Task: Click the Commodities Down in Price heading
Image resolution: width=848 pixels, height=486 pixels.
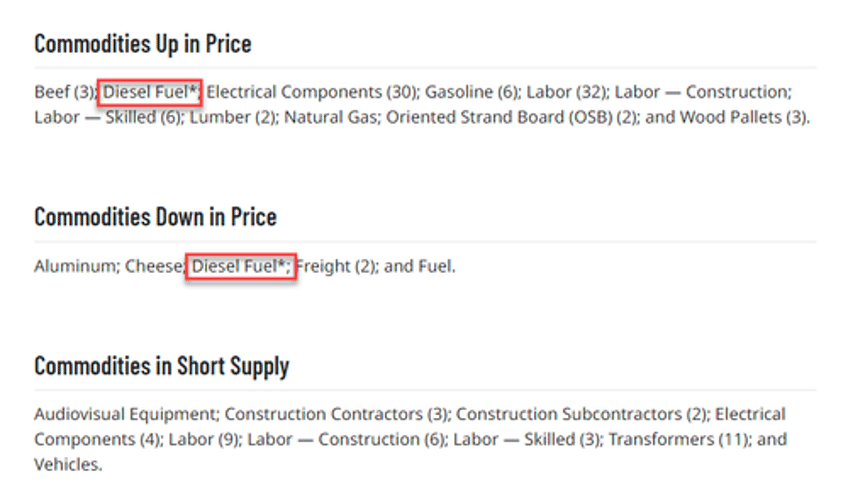Action: point(155,217)
